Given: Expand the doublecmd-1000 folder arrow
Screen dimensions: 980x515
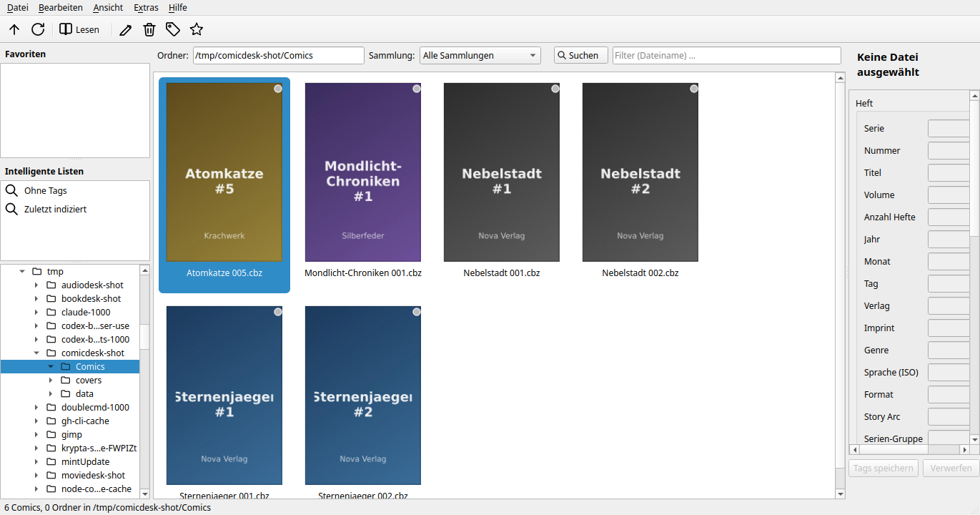Looking at the screenshot, I should pyautogui.click(x=36, y=408).
